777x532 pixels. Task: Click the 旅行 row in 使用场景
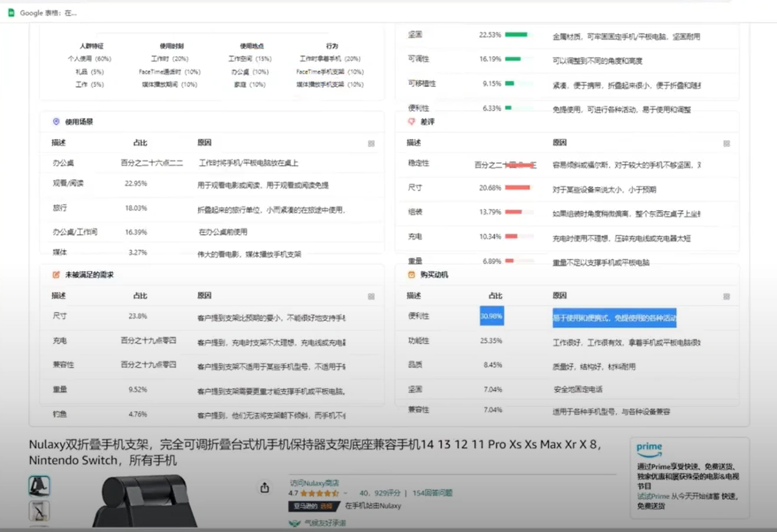[212, 208]
